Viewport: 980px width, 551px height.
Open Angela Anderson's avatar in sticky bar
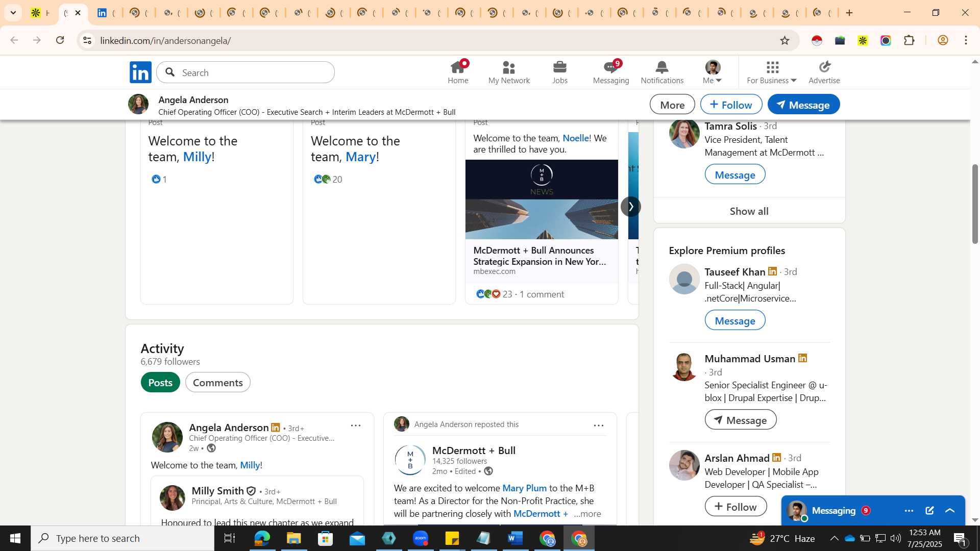(138, 104)
